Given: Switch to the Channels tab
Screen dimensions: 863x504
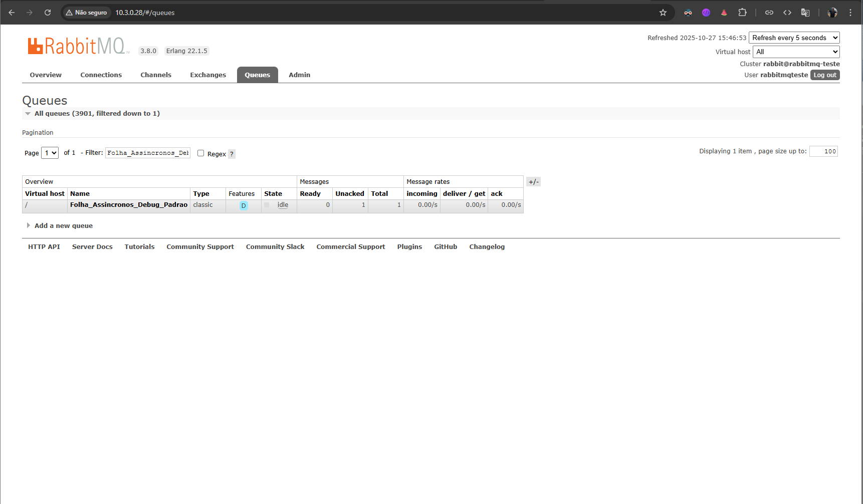Looking at the screenshot, I should (x=156, y=75).
